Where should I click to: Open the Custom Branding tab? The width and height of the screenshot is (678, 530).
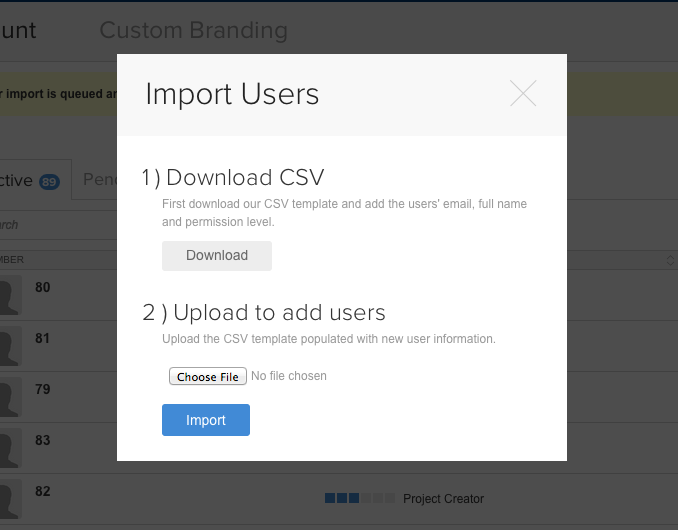(x=193, y=30)
